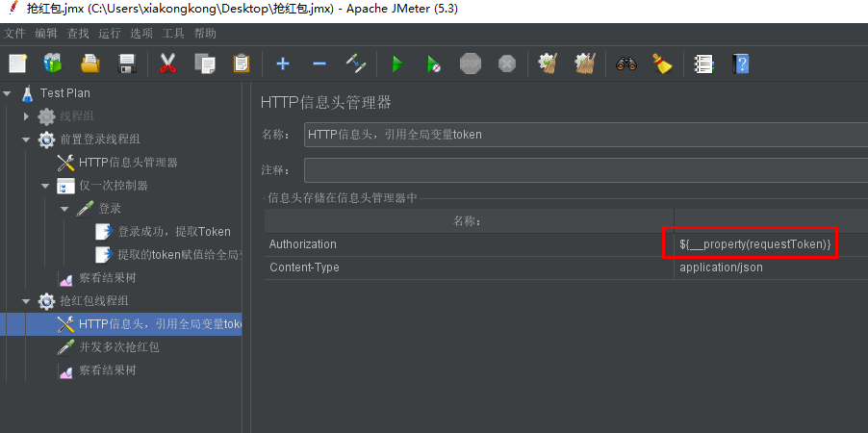Screen dimensions: 868x433
Task: Select HTTP信息头管理器 under 前置登录线程组
Action: point(128,163)
